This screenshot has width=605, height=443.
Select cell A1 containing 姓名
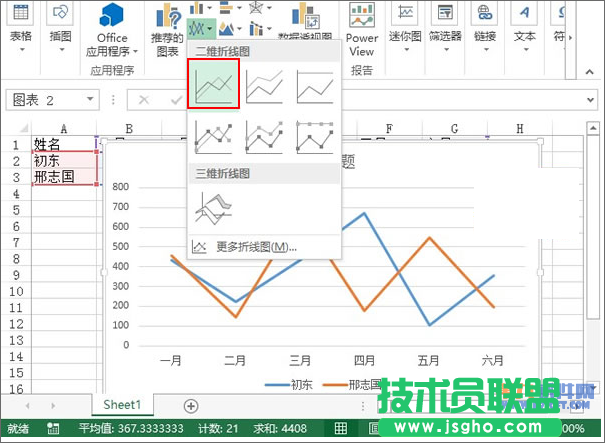64,144
